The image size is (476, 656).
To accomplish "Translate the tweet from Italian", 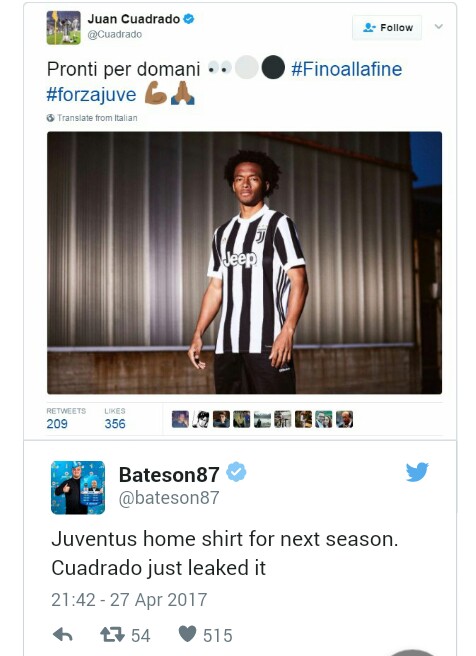I will tap(97, 118).
